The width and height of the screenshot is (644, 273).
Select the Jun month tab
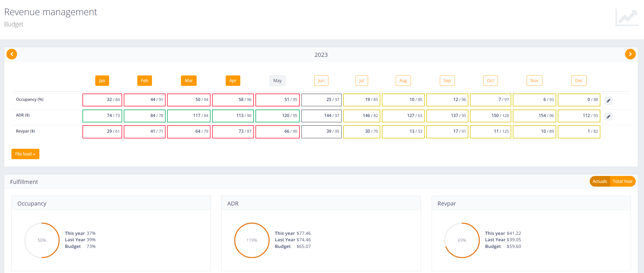click(321, 81)
